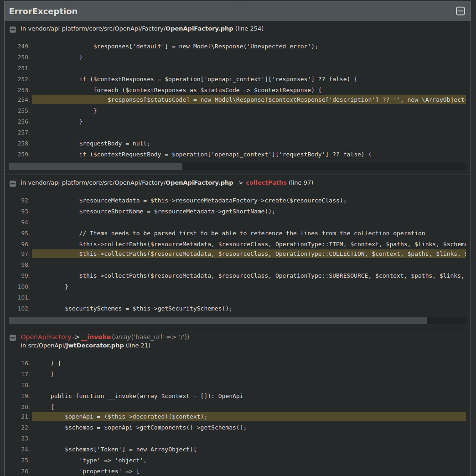This screenshot has height=476, width=476.
Task: Select the ErrorException title text
Action: pos(43,10)
